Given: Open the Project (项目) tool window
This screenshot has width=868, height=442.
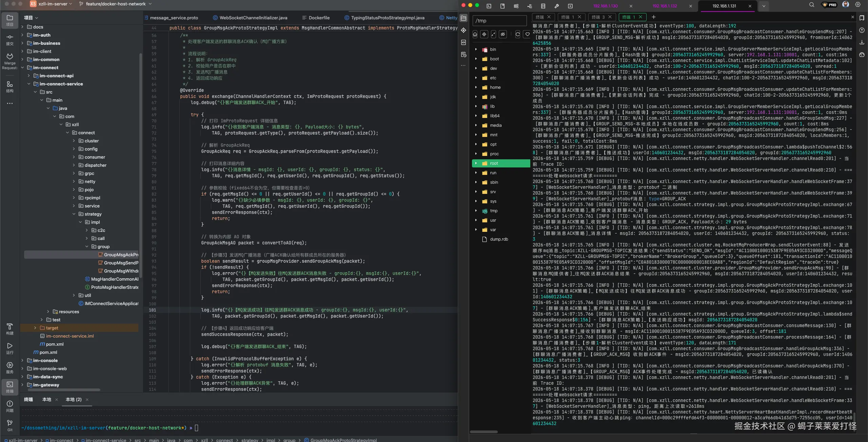Looking at the screenshot, I should tap(10, 20).
